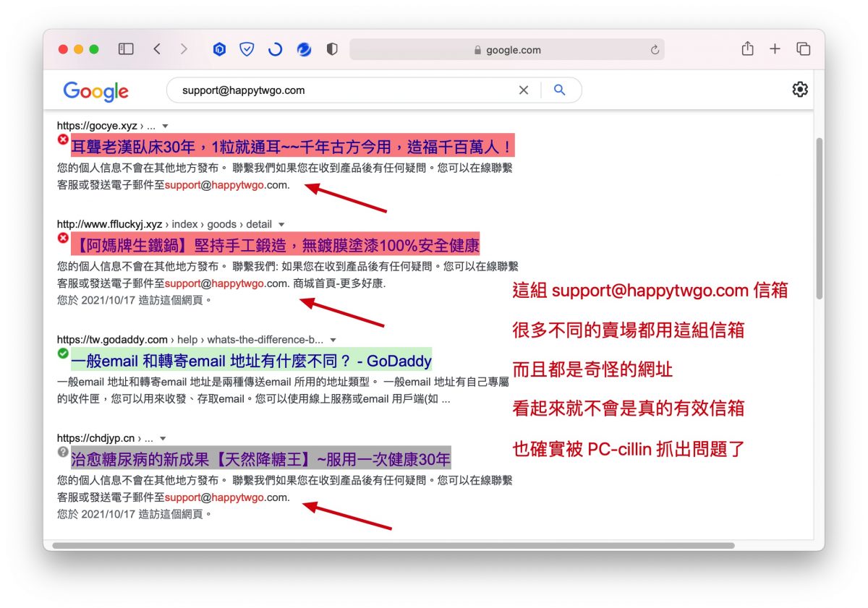Open the Share menu icon
Viewport: 868px width, 608px height.
pos(748,48)
